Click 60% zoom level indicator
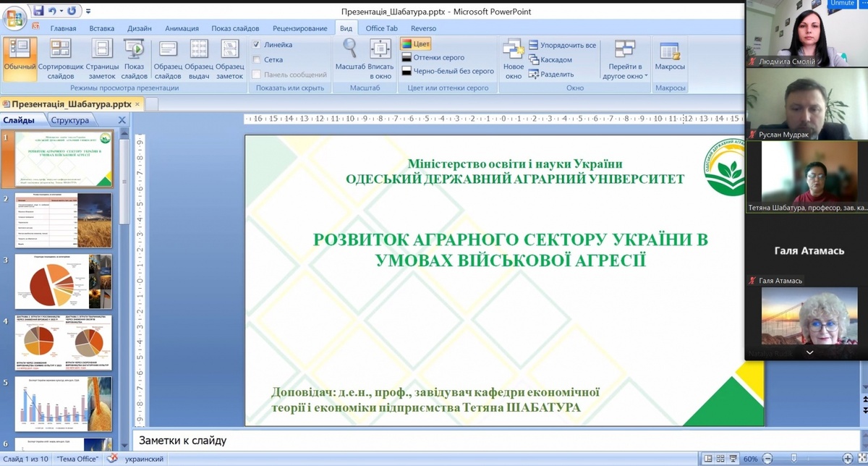This screenshot has height=466, width=868. [x=750, y=459]
